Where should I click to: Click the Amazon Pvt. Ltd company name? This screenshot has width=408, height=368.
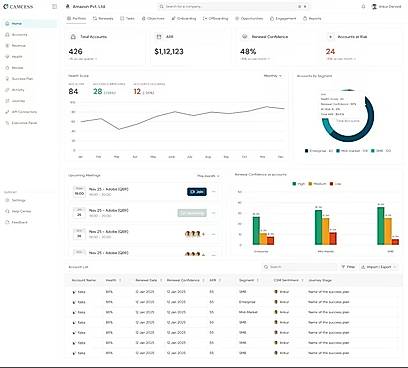click(89, 6)
